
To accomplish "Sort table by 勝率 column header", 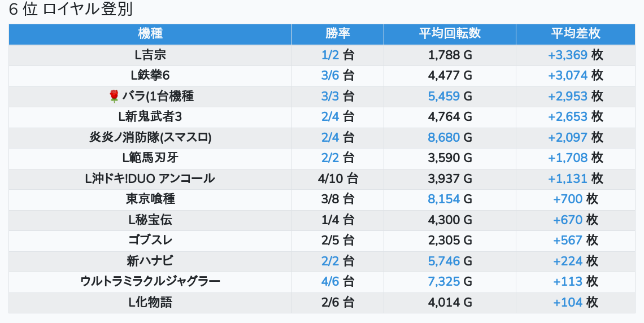I will pyautogui.click(x=338, y=34).
